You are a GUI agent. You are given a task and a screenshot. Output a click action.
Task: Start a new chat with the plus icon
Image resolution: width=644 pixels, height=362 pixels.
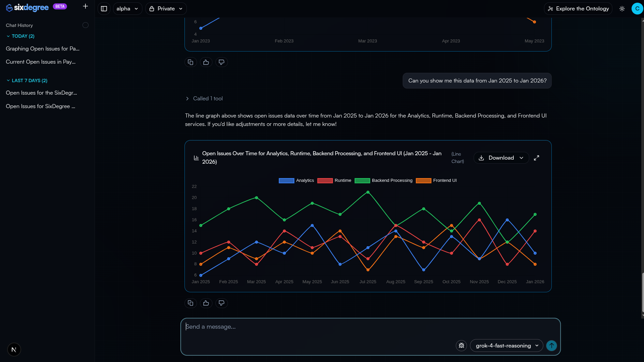coord(85,6)
